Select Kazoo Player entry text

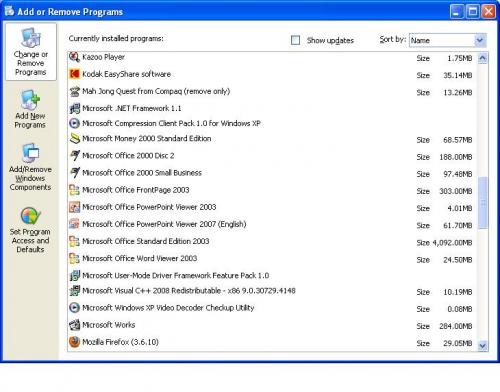(x=103, y=57)
